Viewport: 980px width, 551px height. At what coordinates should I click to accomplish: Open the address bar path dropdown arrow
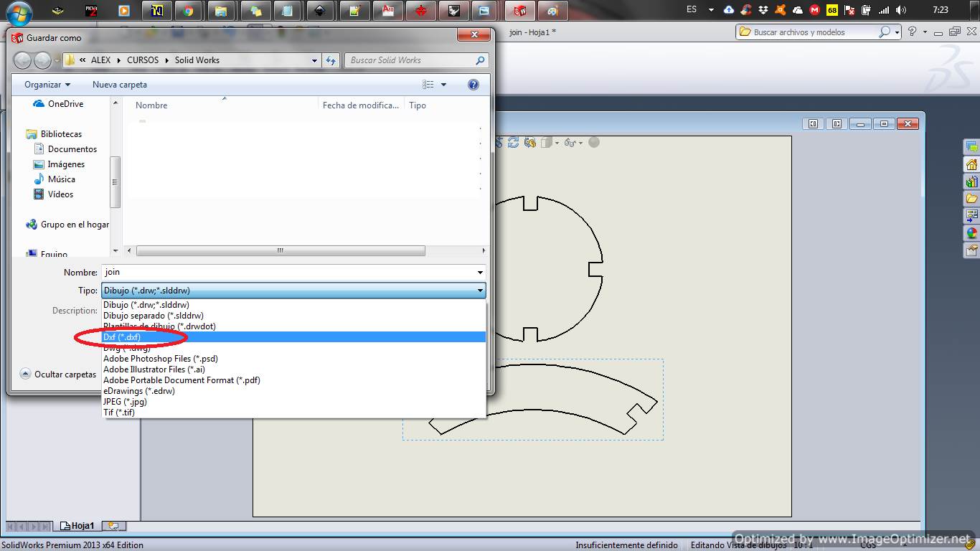tap(314, 60)
